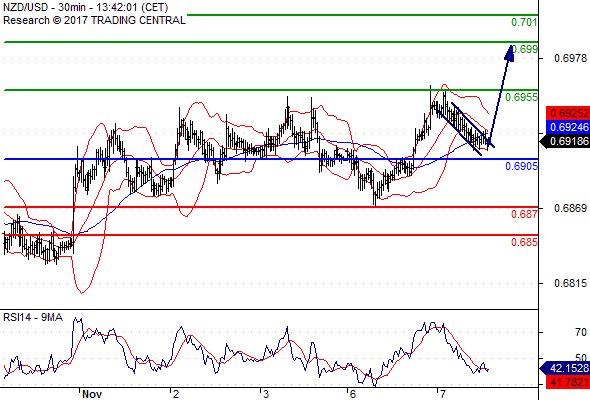Click the RSI 70 level axis label
590x400 pixels.
coord(581,332)
